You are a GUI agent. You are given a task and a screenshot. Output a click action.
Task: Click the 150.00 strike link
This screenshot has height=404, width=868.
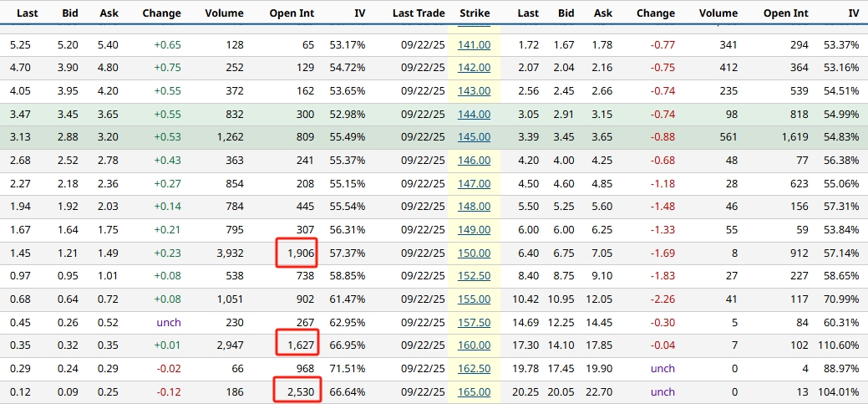click(474, 253)
